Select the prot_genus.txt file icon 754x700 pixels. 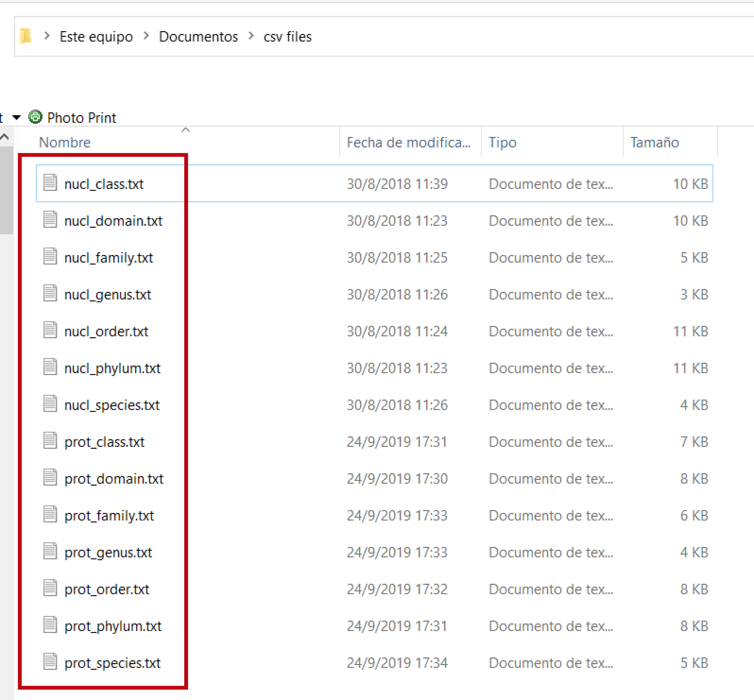[50, 551]
